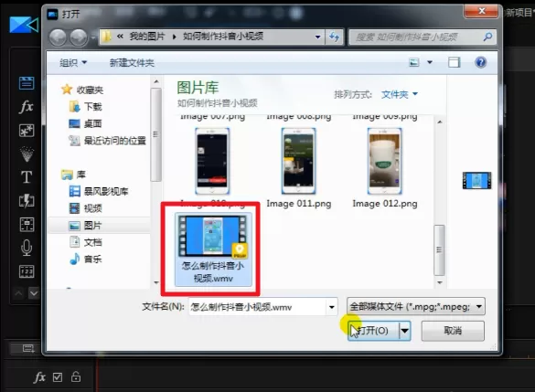Click 我的图片 in the address path

[147, 37]
